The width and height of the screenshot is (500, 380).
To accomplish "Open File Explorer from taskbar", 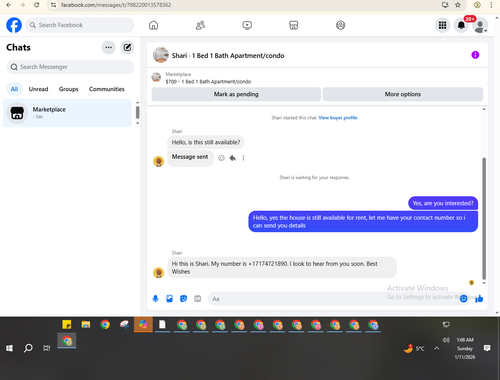I will [86, 324].
